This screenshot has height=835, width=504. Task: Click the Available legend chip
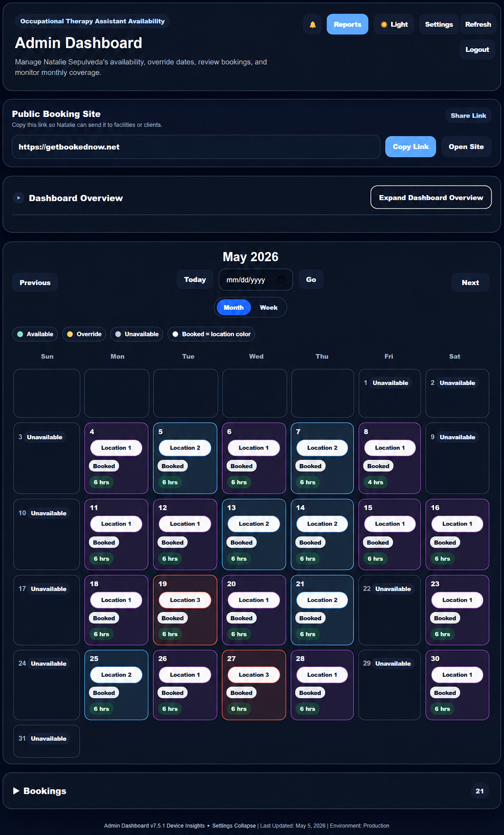pyautogui.click(x=35, y=334)
